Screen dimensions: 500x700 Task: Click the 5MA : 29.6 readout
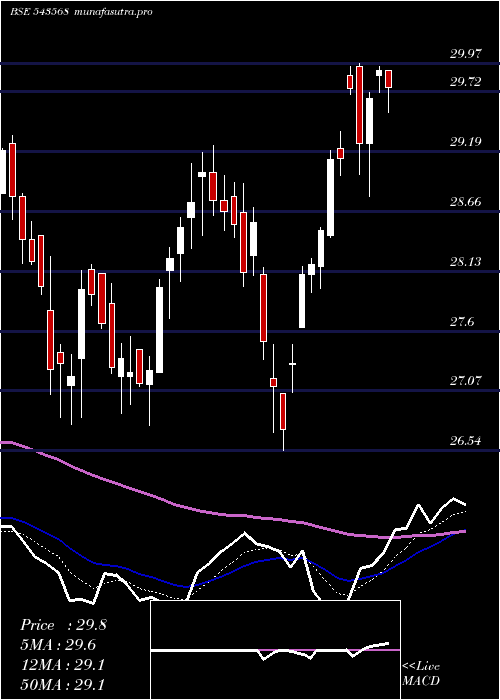click(x=59, y=645)
